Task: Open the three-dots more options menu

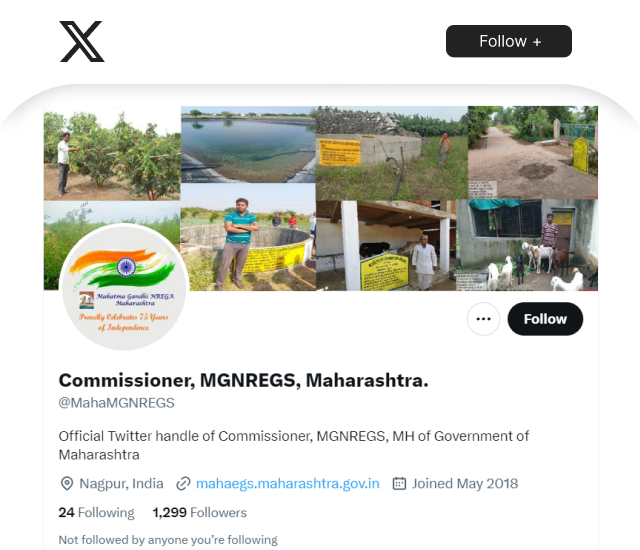Action: pos(483,319)
